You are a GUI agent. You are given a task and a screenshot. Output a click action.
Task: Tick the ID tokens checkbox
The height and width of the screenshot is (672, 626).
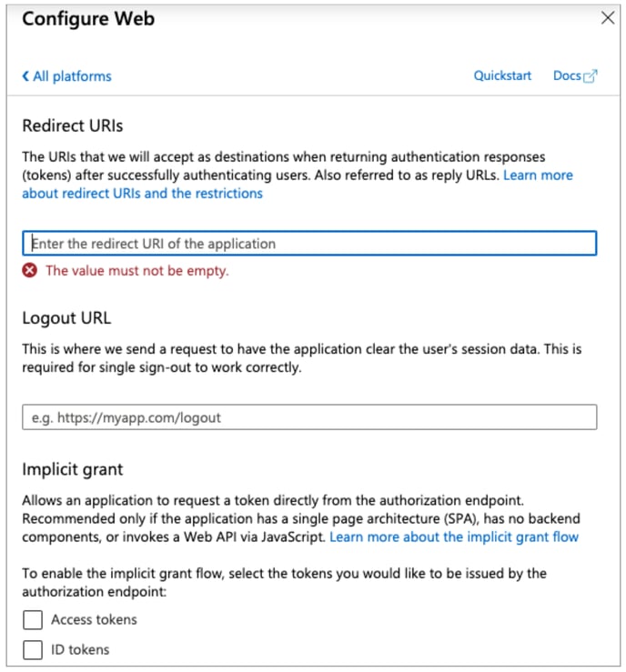pos(33,649)
